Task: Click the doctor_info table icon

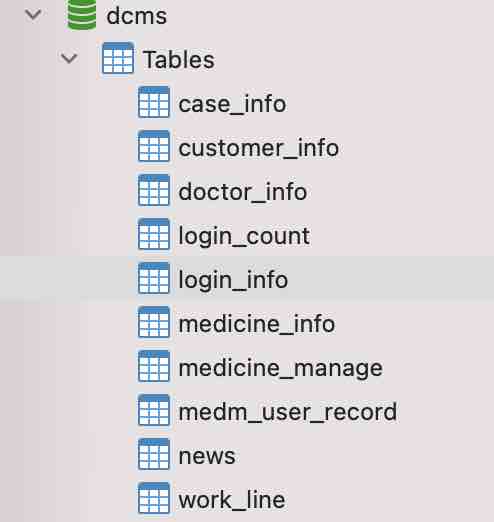Action: coord(154,190)
